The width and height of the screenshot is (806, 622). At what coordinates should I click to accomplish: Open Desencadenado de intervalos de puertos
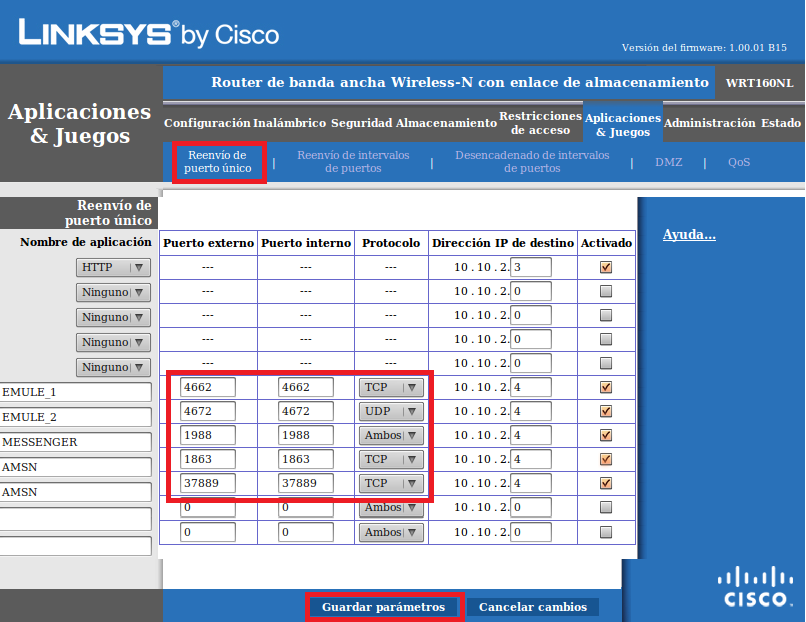(532, 161)
